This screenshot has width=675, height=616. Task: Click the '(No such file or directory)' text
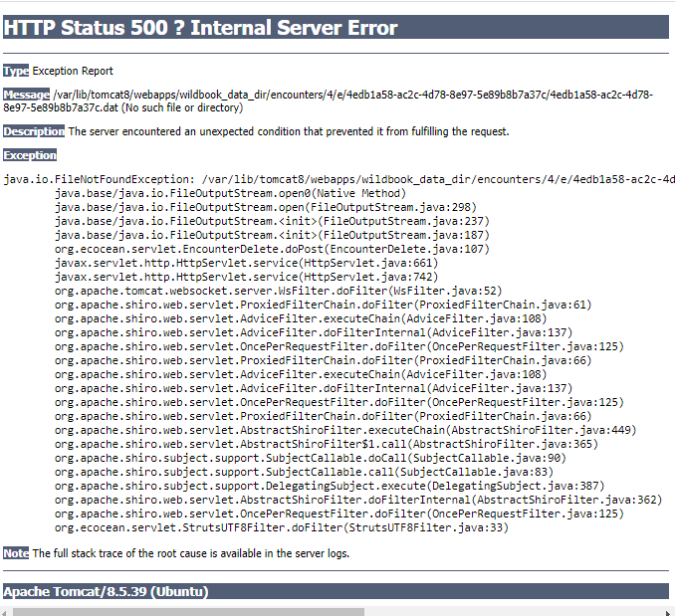[182, 107]
